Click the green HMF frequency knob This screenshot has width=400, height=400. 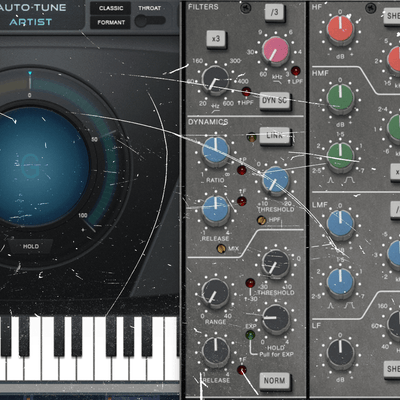(x=395, y=127)
